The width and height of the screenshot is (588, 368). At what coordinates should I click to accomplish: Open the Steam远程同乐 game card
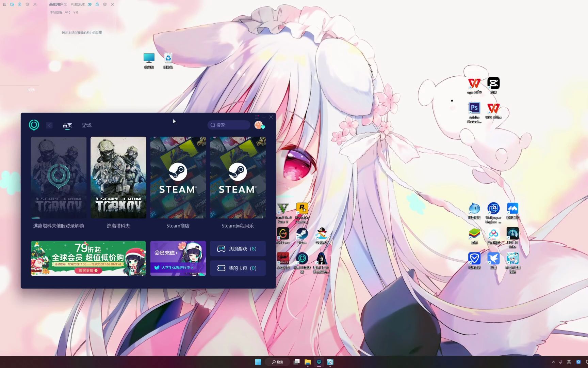[x=238, y=178]
